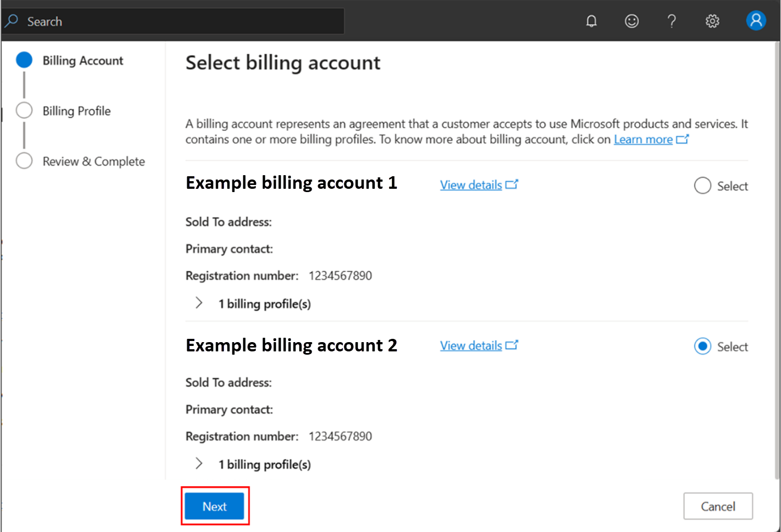781x532 pixels.
Task: Go to Billing Account step
Action: [x=25, y=60]
